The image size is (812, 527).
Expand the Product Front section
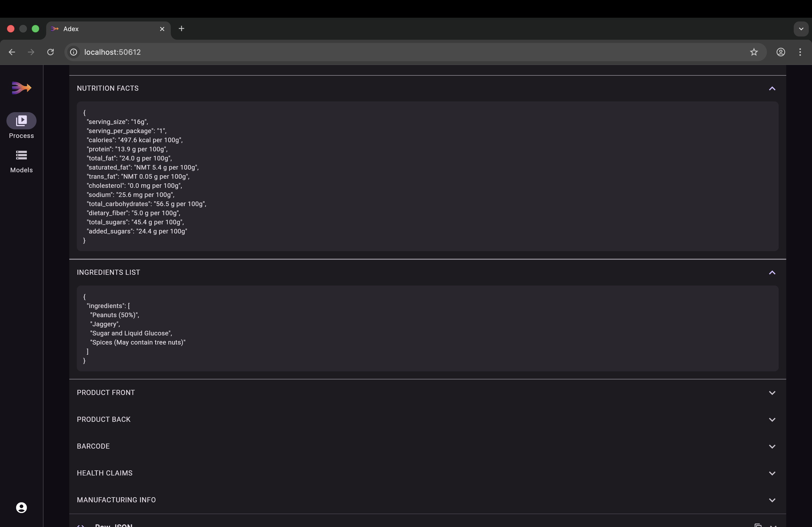[772, 392]
